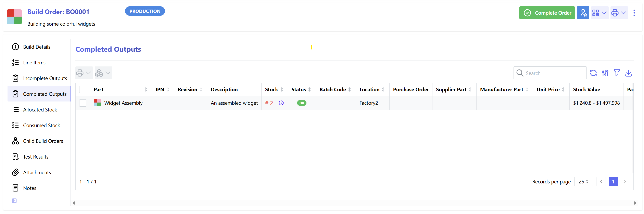Open the Records per page selector
Image resolution: width=644 pixels, height=214 pixels.
(x=583, y=182)
